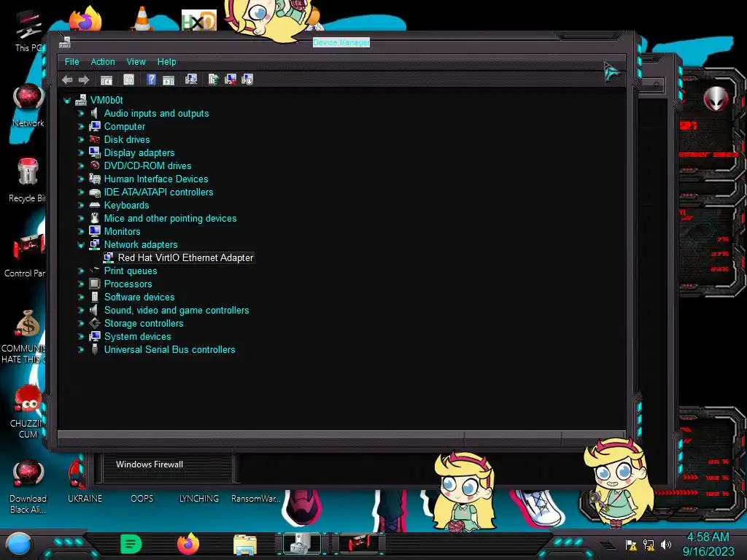The height and width of the screenshot is (560, 747).
Task: Select the 'Red Hat VirtIO Ethernet Adapter' label
Action: (x=185, y=257)
